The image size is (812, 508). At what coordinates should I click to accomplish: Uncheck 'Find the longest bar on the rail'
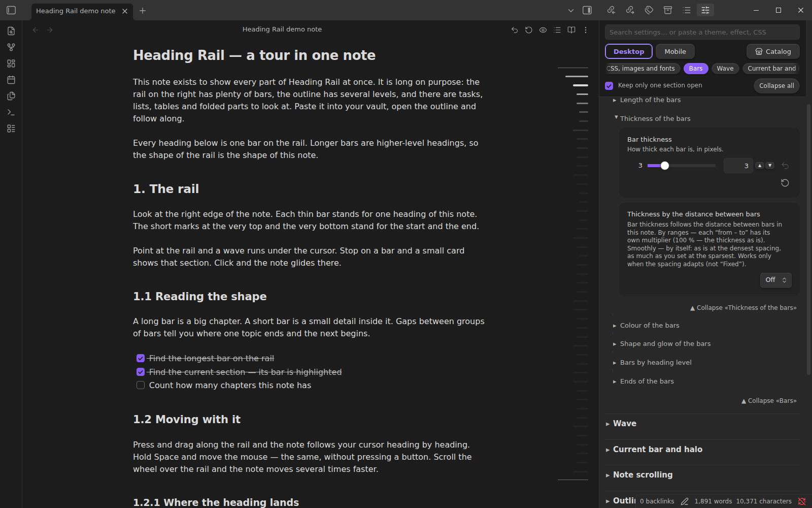pos(141,358)
